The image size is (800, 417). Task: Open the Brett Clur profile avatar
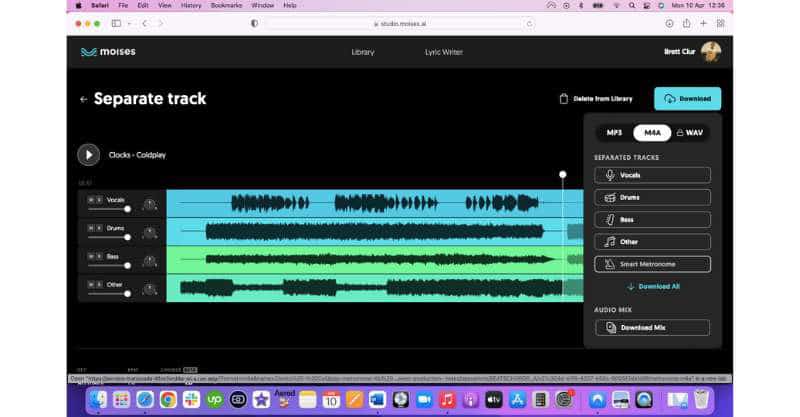[x=711, y=52]
